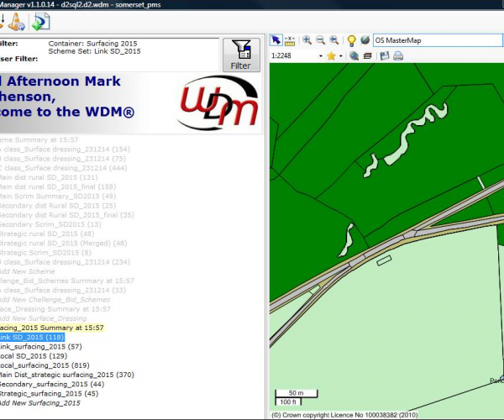Save the map with floppy disk icon
Image resolution: width=504 pixels, height=420 pixels.
click(x=384, y=56)
